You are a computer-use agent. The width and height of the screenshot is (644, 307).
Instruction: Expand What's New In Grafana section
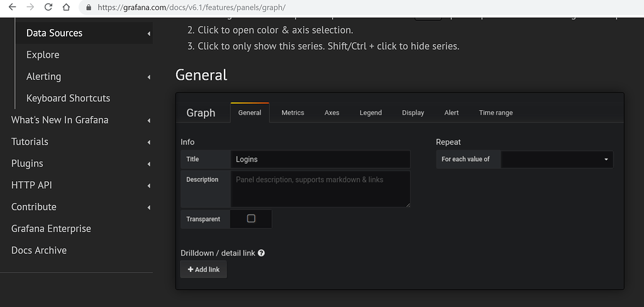point(149,120)
